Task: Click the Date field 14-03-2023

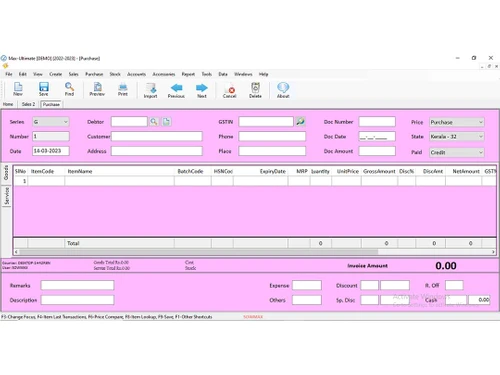Action: point(51,151)
